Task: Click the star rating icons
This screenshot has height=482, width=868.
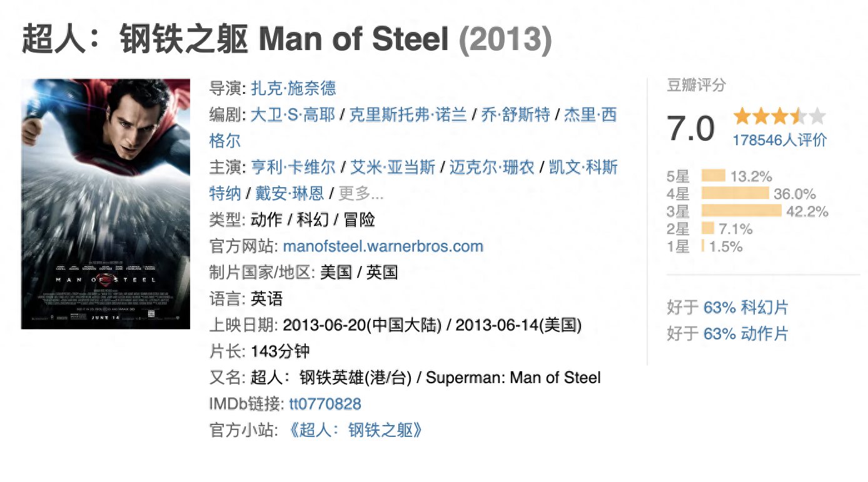Action: point(779,116)
